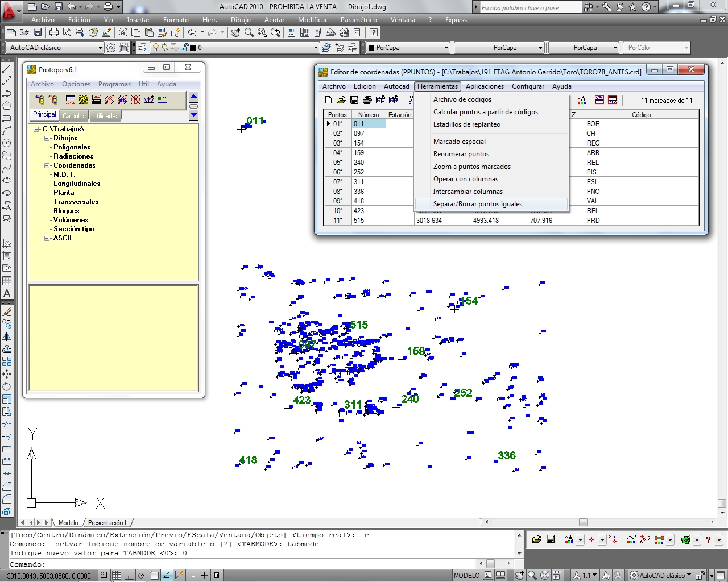Open status bar AutoCAD clásico workspace switcher
Screen dimensions: 728x582
(x=661, y=575)
